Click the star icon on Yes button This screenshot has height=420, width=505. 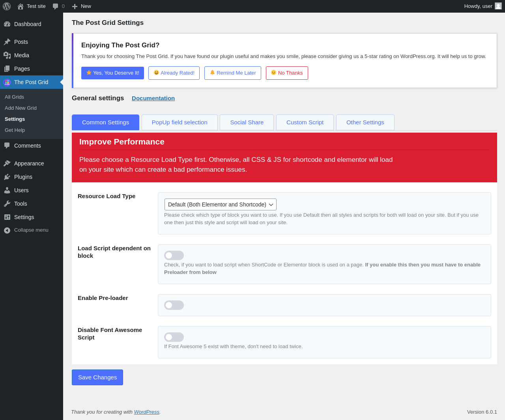(x=89, y=73)
